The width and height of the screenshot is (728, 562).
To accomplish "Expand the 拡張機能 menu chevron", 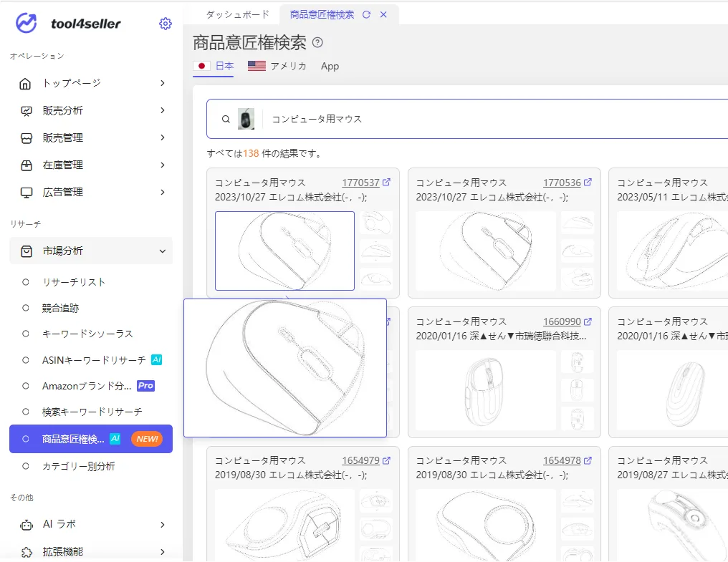I will [163, 552].
